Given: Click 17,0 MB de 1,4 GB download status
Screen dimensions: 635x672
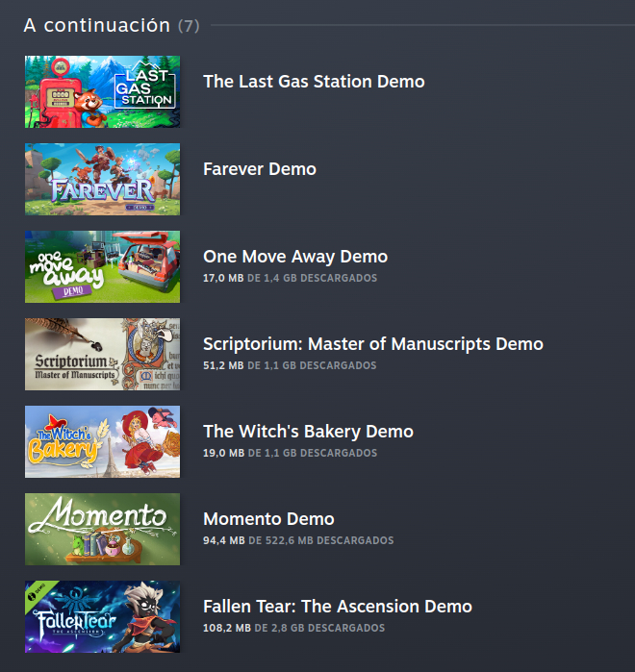Looking at the screenshot, I should point(291,278).
